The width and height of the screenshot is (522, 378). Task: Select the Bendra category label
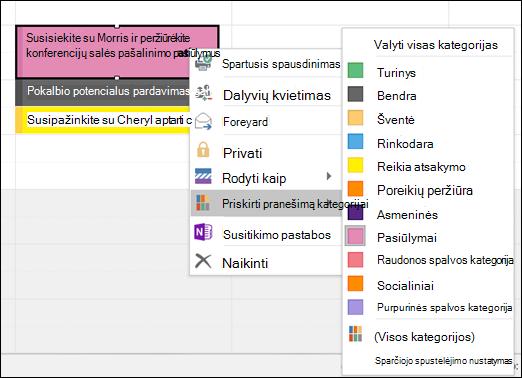397,96
